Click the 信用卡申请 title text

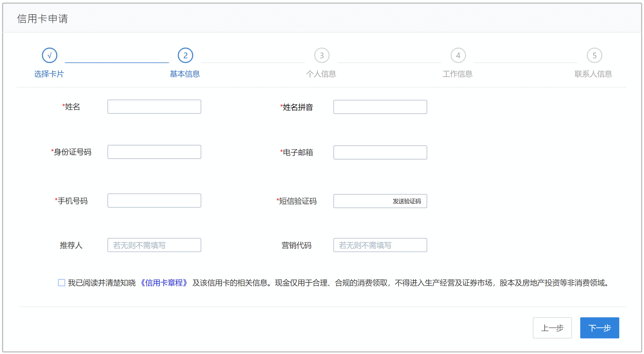[42, 19]
